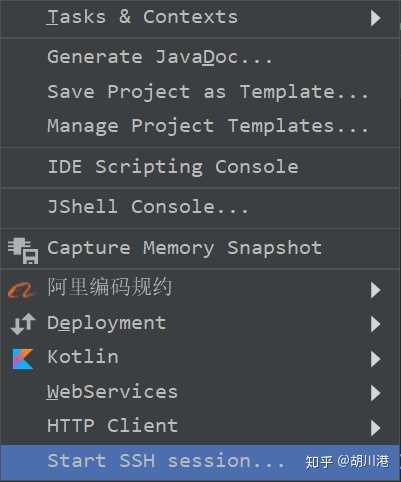Click the Deployment up-down arrows icon
The image size is (401, 482).
pyautogui.click(x=23, y=324)
